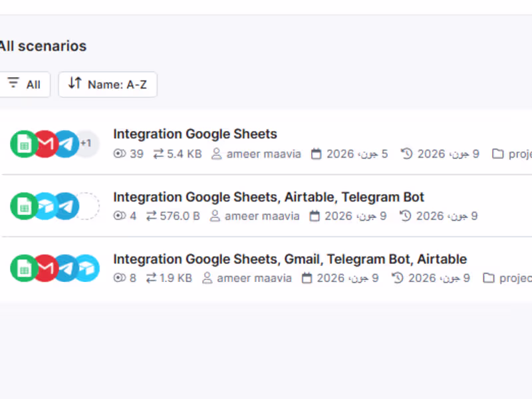Click Gmail icon in the Gmail, Telegram Bot, Airtable row
The image size is (532, 399).
tap(45, 269)
